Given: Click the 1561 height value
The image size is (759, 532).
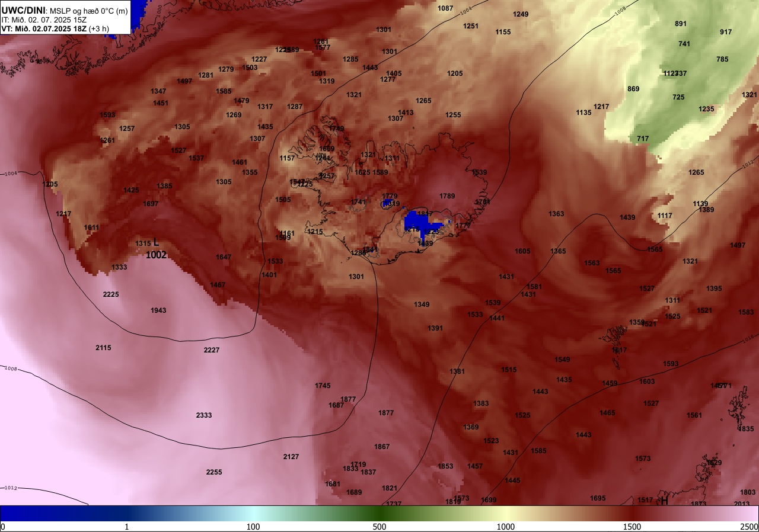Looking at the screenshot, I should point(694,415).
